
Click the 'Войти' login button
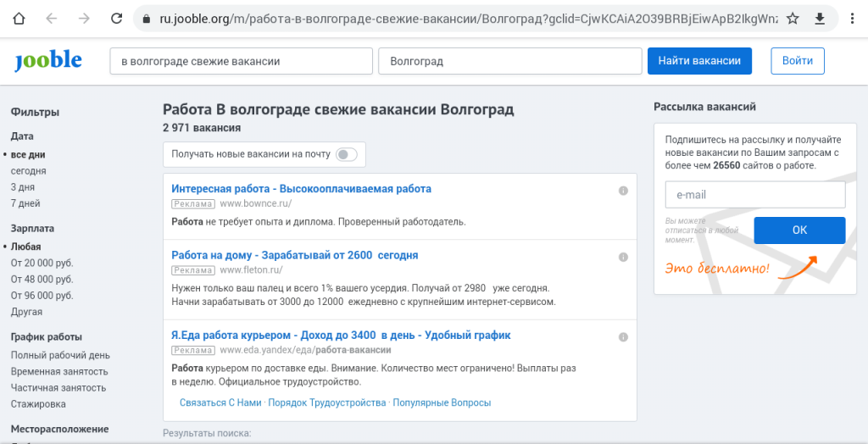[797, 61]
